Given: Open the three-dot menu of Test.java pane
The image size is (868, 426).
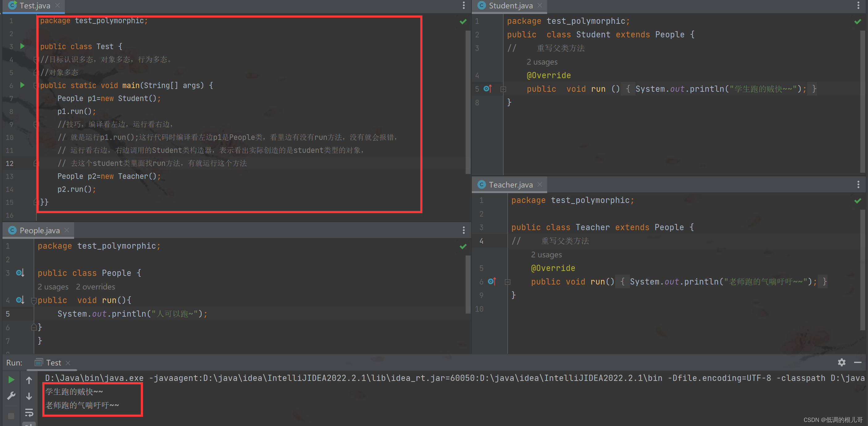Looking at the screenshot, I should click(464, 5).
